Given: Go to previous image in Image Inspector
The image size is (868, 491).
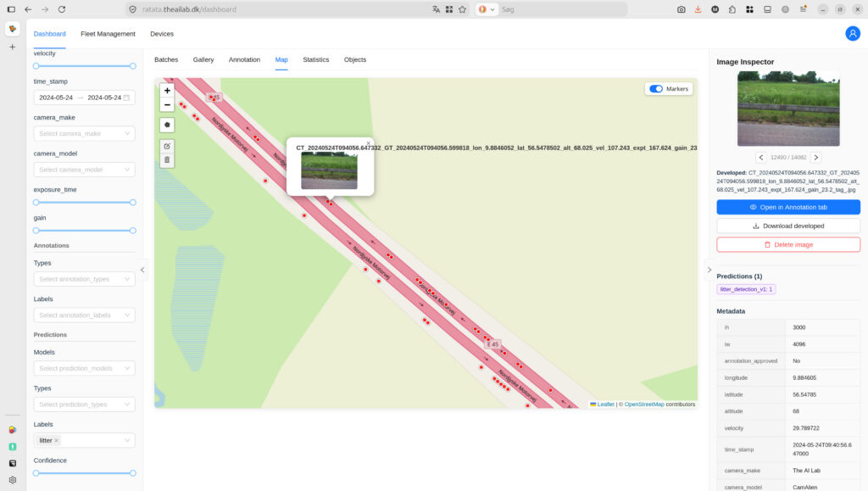Looking at the screenshot, I should [761, 157].
